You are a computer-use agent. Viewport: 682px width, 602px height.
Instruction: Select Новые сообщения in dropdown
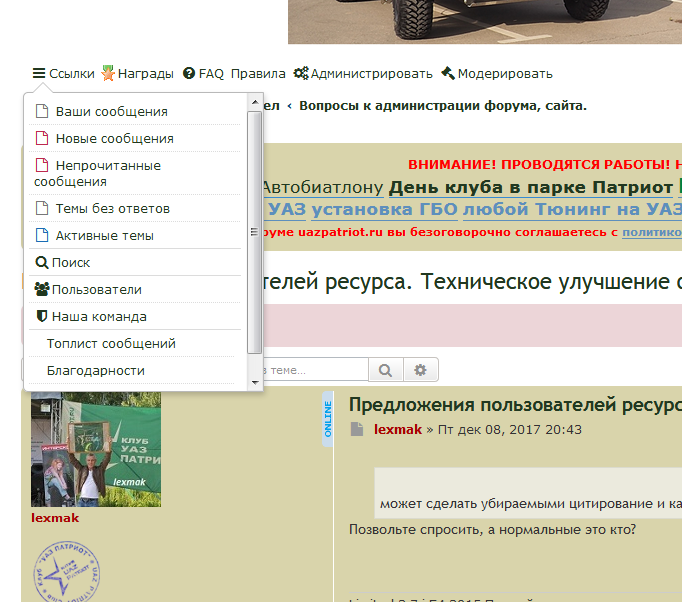point(114,139)
